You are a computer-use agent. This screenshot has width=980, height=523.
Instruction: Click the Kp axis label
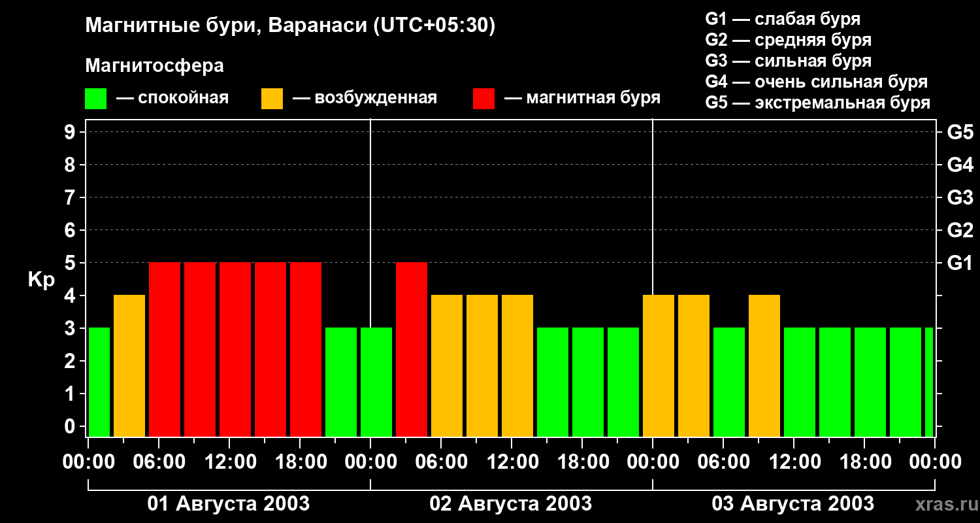coord(41,280)
